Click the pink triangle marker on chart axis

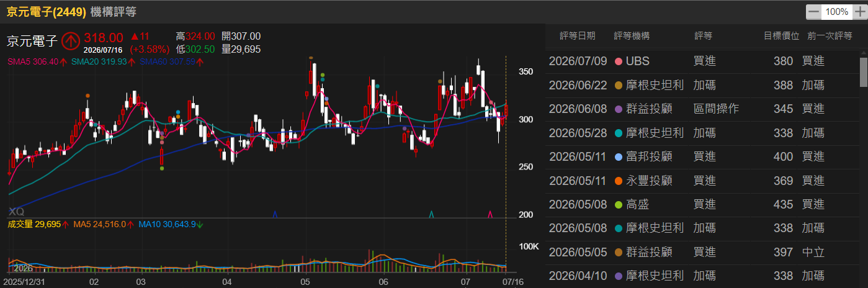tap(491, 214)
